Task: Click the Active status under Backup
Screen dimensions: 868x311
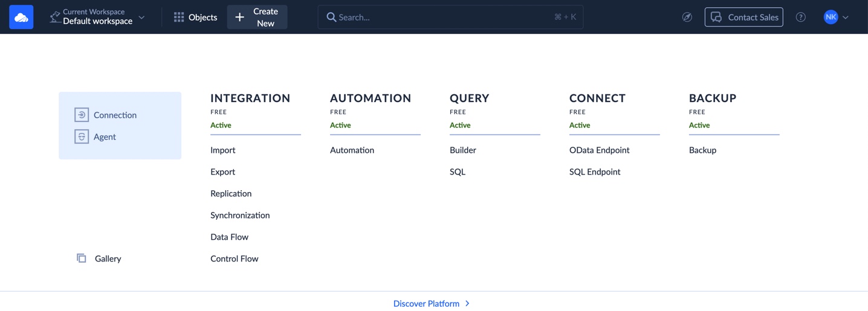Action: (699, 125)
